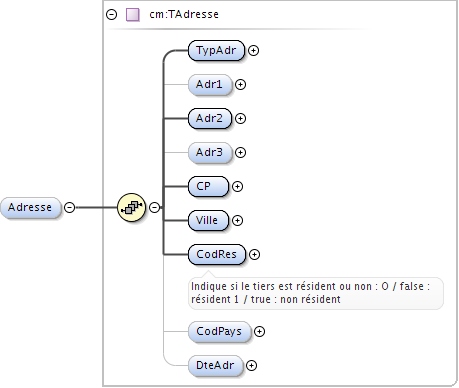Collapse the sequence compositor children
This screenshot has height=388, width=459.
click(154, 207)
